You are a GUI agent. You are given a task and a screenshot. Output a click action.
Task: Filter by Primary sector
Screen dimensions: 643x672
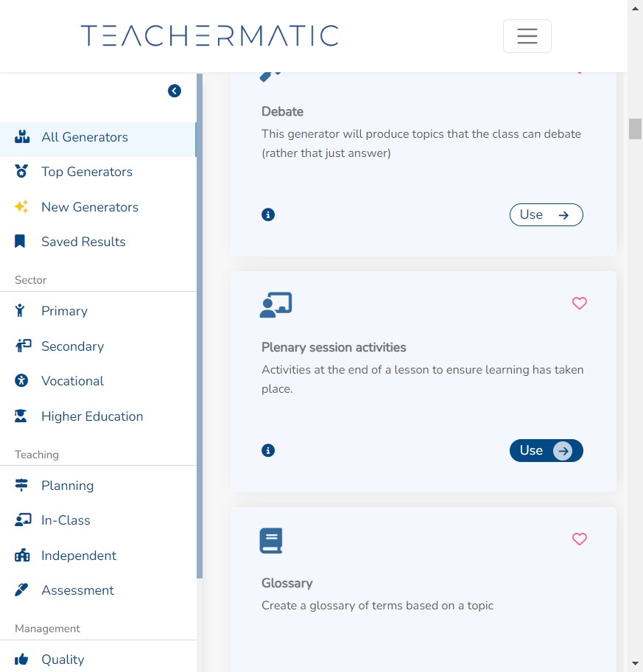pyautogui.click(x=65, y=311)
